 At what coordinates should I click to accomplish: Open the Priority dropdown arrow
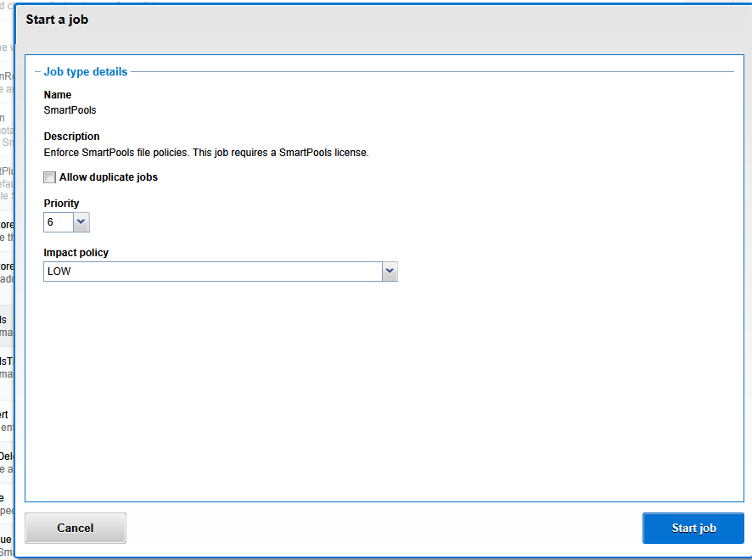pos(81,222)
